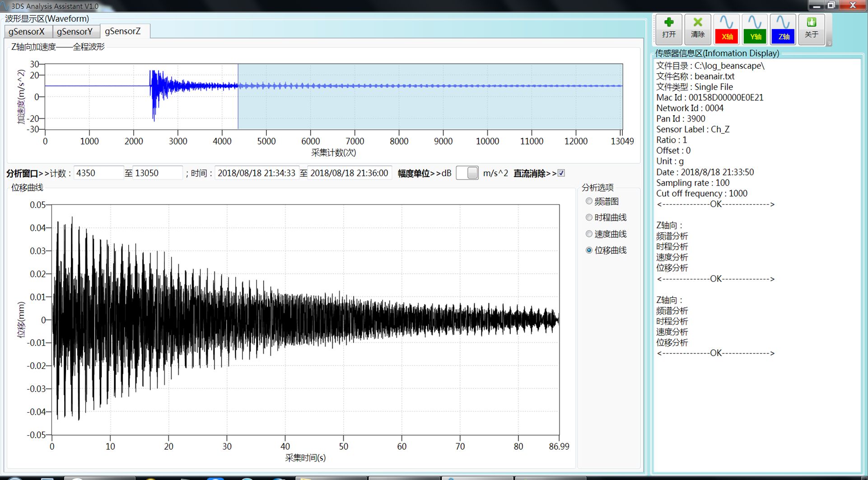The height and width of the screenshot is (480, 868).
Task: Select the 时程曲线 radio option
Action: pyautogui.click(x=589, y=217)
